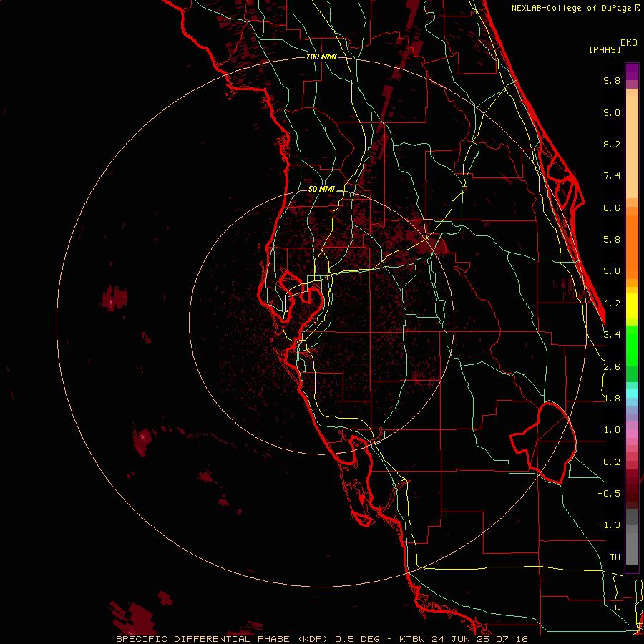This screenshot has width=644, height=644.
Task: Pick the purple band atop the color scale
Action: pyautogui.click(x=632, y=72)
